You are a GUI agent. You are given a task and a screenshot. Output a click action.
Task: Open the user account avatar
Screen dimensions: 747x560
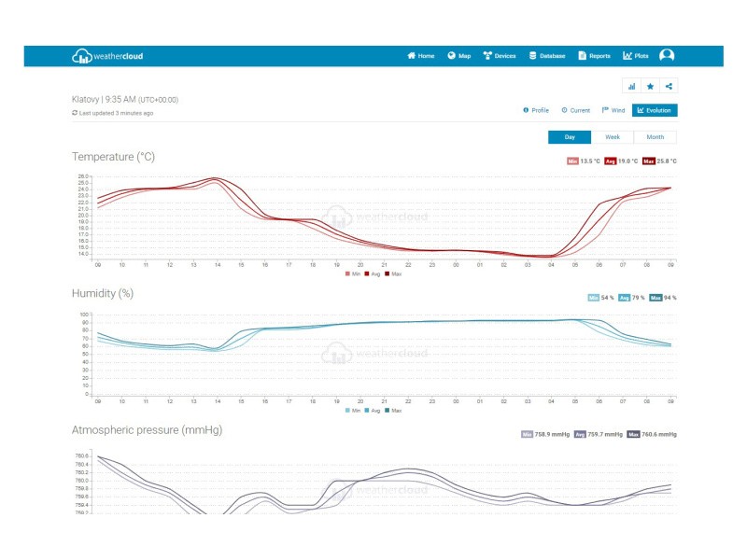[x=667, y=56]
